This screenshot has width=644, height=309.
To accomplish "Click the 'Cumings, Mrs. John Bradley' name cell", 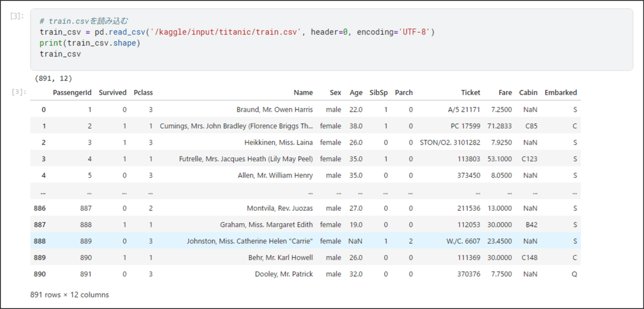I will coord(236,126).
